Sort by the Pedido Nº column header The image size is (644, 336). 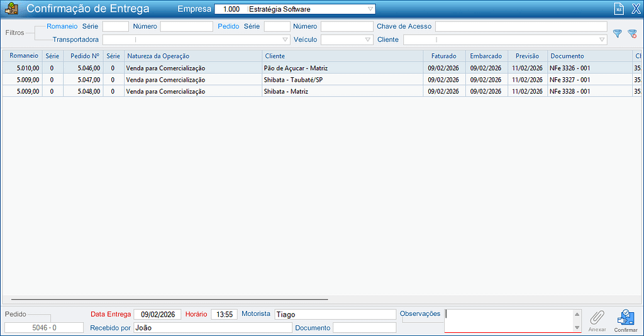pos(85,56)
